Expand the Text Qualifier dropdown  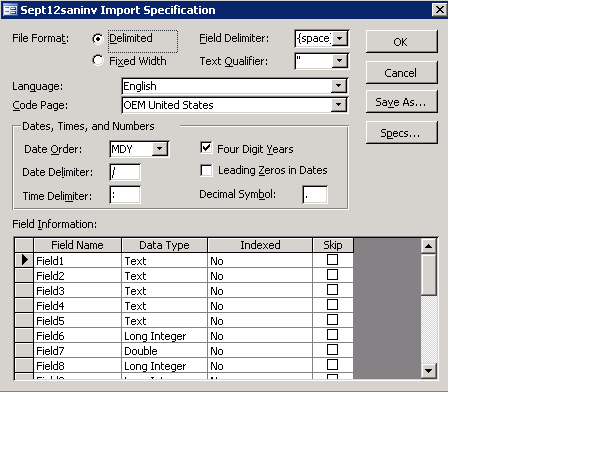click(x=340, y=61)
